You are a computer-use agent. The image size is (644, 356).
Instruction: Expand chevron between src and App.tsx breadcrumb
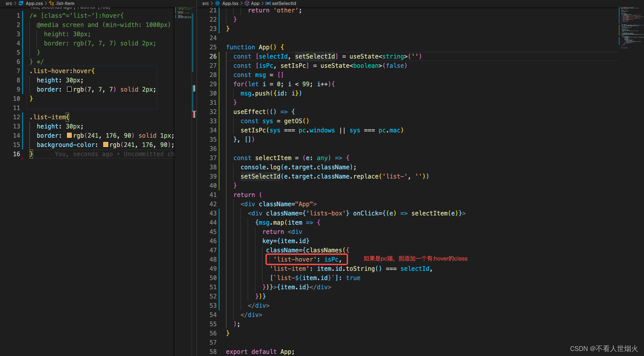tap(212, 3)
